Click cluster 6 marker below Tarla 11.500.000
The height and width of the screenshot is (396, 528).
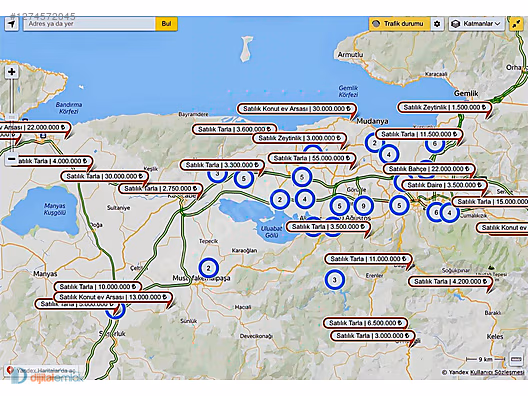(x=435, y=144)
